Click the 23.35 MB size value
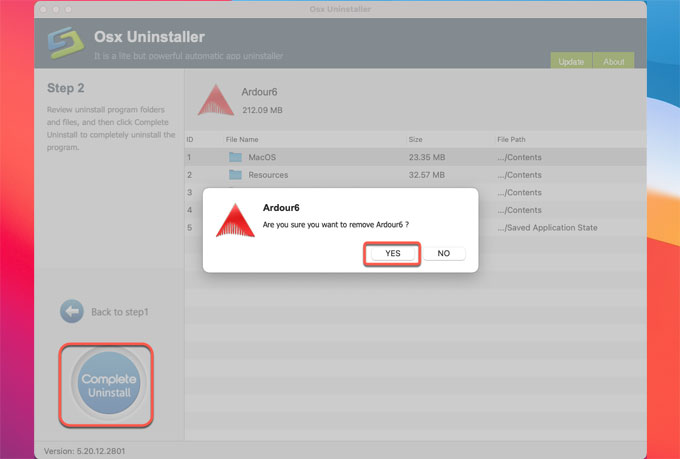This screenshot has width=680, height=459. point(427,157)
